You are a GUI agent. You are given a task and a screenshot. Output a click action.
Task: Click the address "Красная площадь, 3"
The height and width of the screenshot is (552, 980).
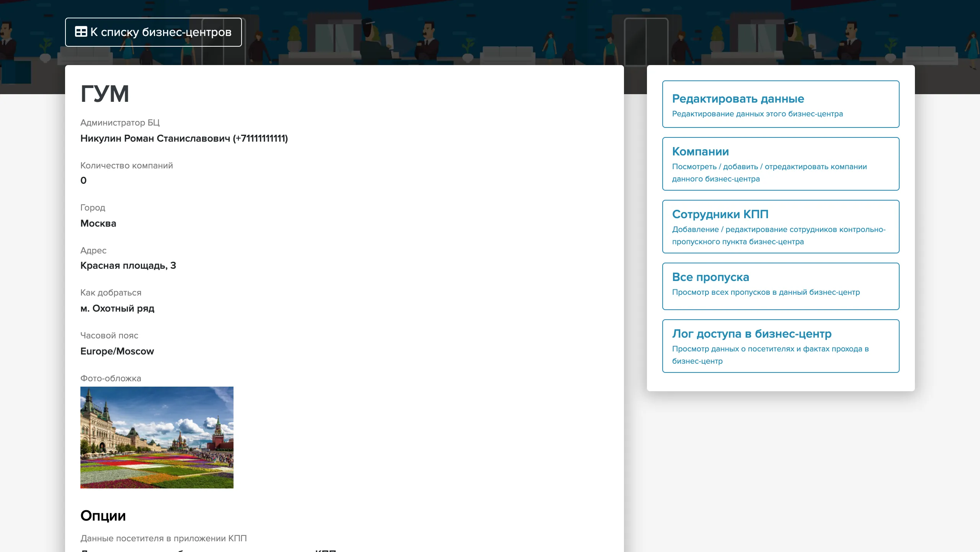[129, 266]
